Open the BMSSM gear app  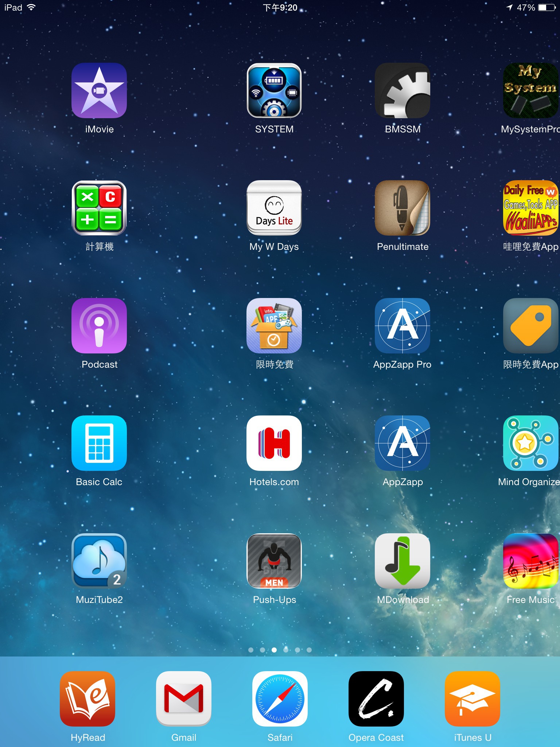pyautogui.click(x=402, y=90)
